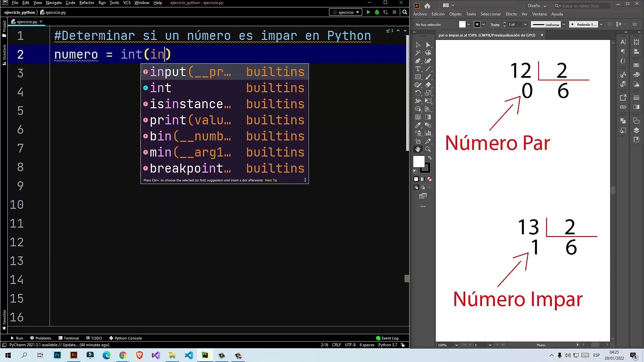Viewport: 644px width, 362px height.
Task: Select the Magic Wand tool
Action: tap(418, 53)
